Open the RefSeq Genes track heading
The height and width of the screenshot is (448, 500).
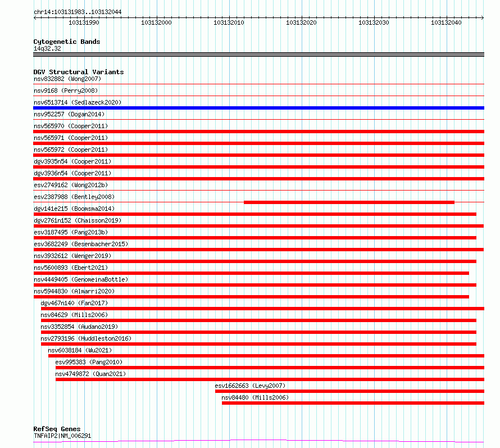pos(57,429)
